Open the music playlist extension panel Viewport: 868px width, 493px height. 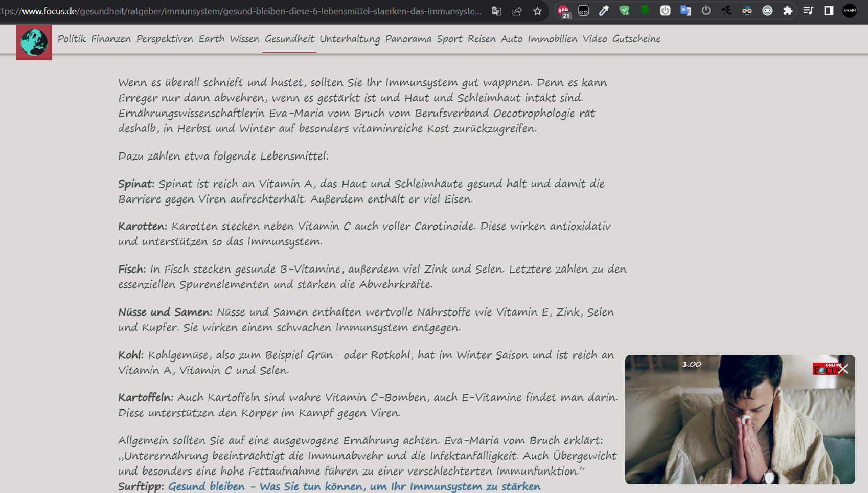coord(809,9)
